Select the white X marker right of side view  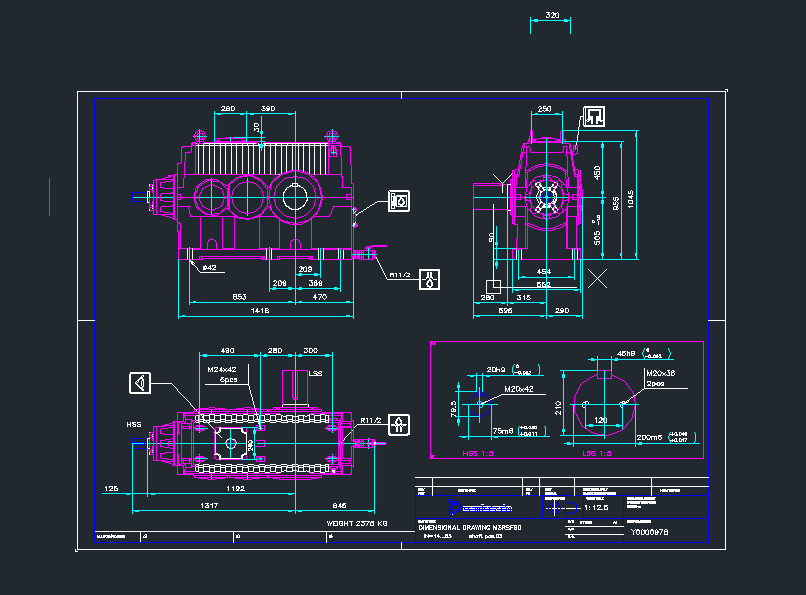(x=598, y=278)
